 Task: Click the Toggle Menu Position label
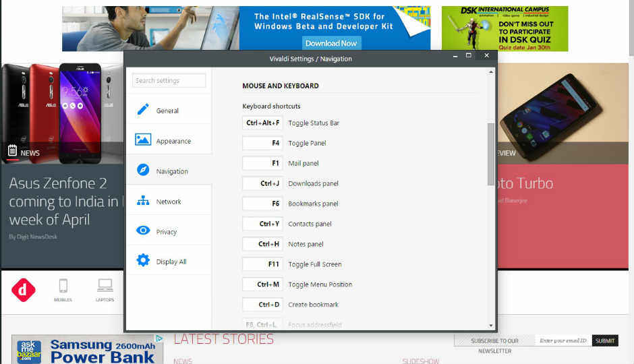320,284
